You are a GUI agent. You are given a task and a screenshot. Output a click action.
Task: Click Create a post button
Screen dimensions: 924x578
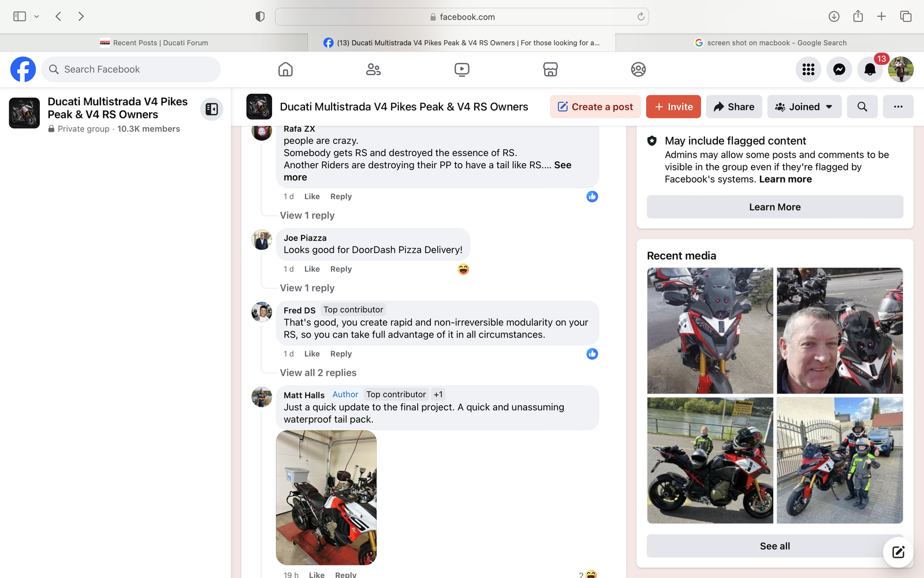595,107
